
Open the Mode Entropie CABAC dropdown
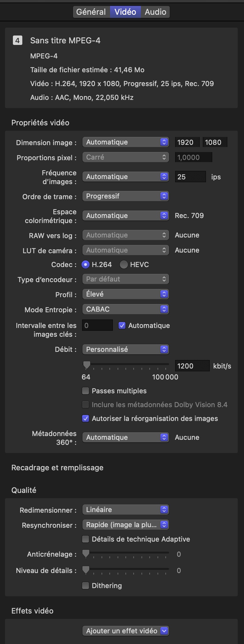point(125,309)
